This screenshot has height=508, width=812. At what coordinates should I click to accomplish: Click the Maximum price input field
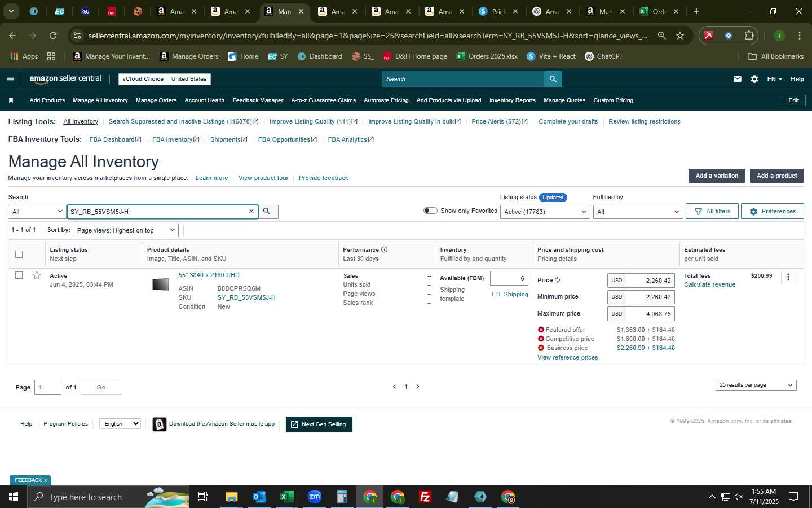[x=650, y=314]
